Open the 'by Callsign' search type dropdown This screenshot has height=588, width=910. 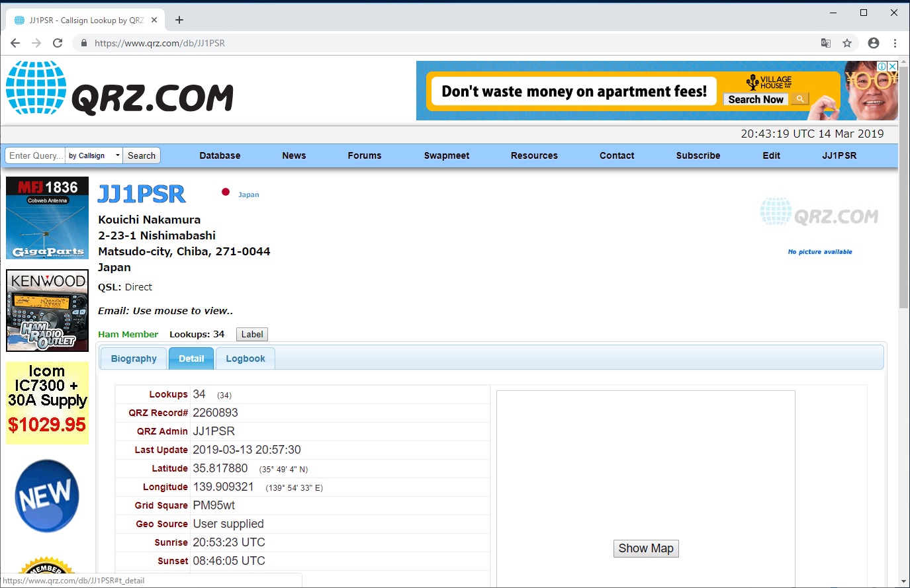click(93, 155)
